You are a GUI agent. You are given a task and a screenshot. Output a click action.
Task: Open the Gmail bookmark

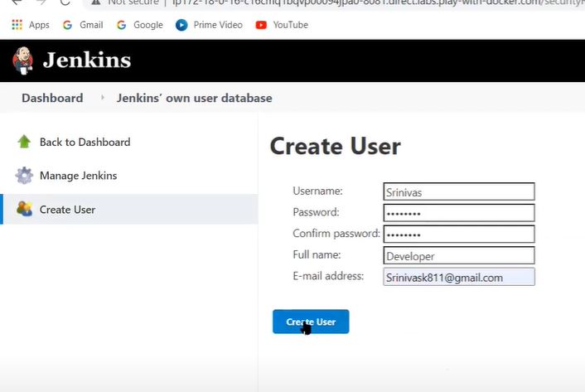click(83, 25)
